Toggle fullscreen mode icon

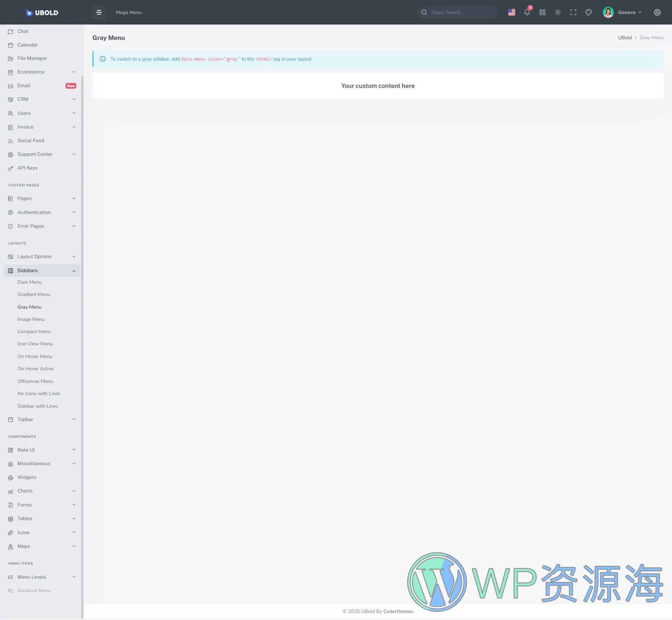573,12
